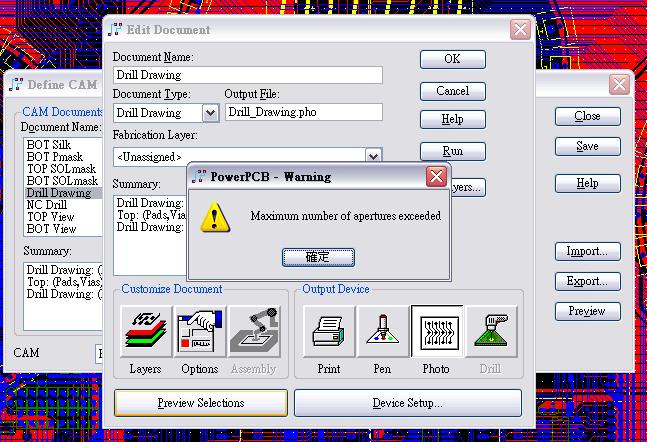
Task: Select TOP View in document list
Action: (51, 217)
